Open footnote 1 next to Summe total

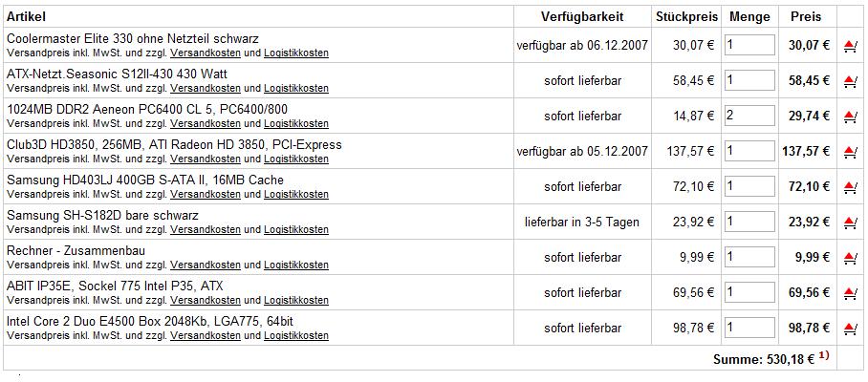click(x=824, y=356)
